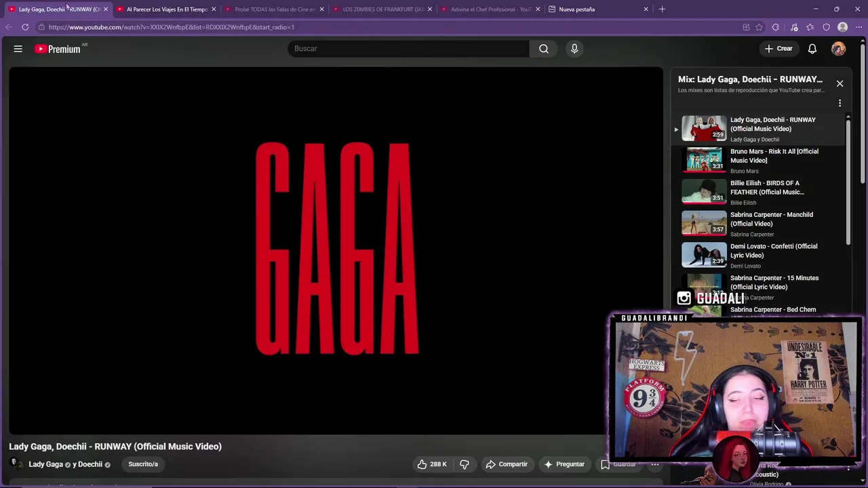Image resolution: width=868 pixels, height=488 pixels.
Task: Dislike the video with the thumbs-down button
Action: pos(465,464)
